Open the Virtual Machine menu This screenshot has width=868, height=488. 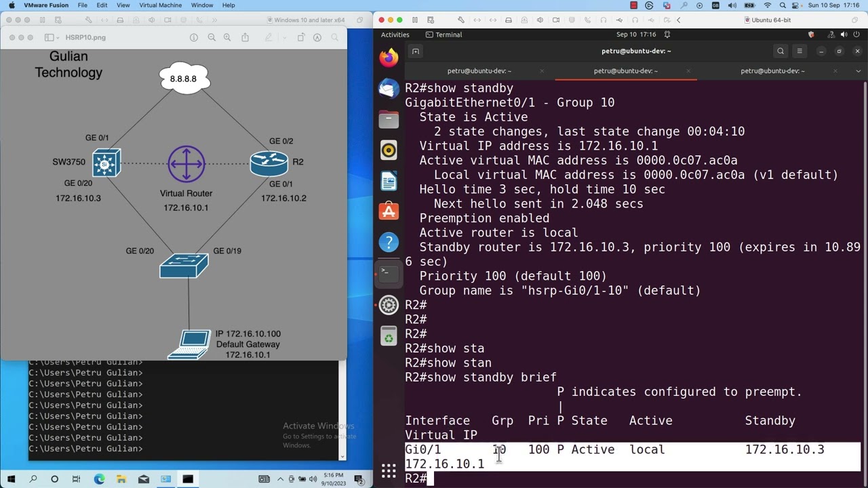[160, 5]
